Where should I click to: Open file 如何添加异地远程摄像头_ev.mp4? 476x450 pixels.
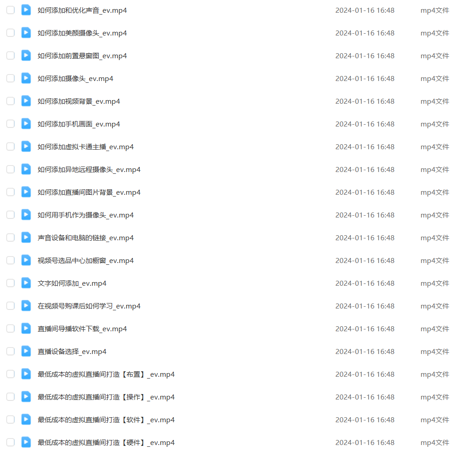(89, 170)
